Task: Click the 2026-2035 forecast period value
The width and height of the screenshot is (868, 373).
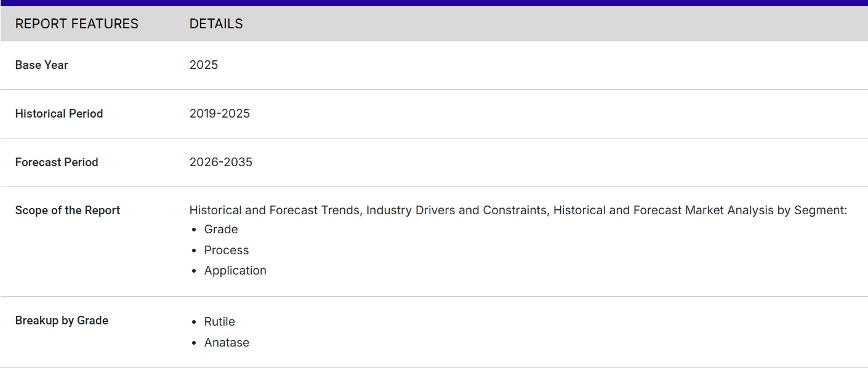Action: (x=221, y=162)
